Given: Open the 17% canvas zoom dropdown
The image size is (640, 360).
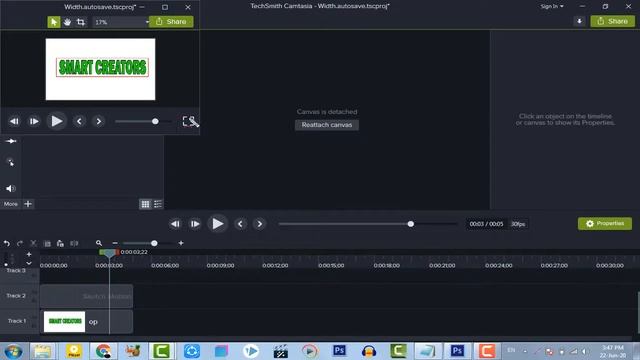Looking at the screenshot, I should [x=121, y=22].
